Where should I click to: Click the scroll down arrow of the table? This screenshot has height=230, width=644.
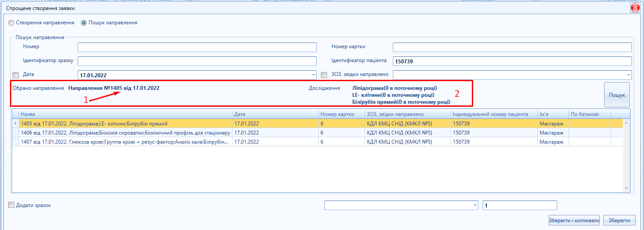coord(626,188)
